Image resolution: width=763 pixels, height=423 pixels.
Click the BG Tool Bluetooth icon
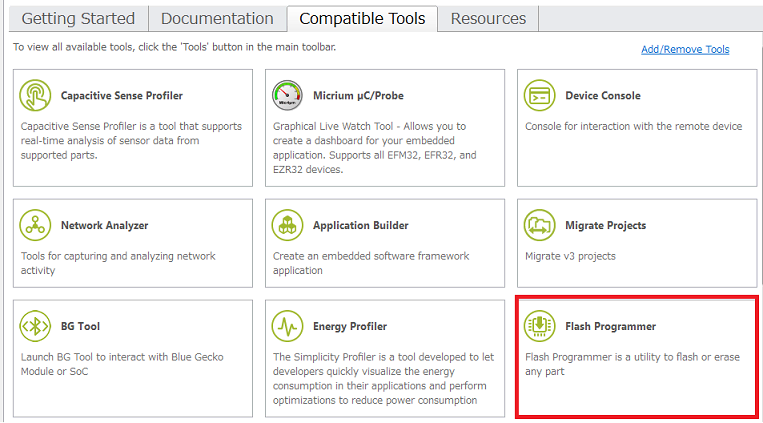coord(35,326)
